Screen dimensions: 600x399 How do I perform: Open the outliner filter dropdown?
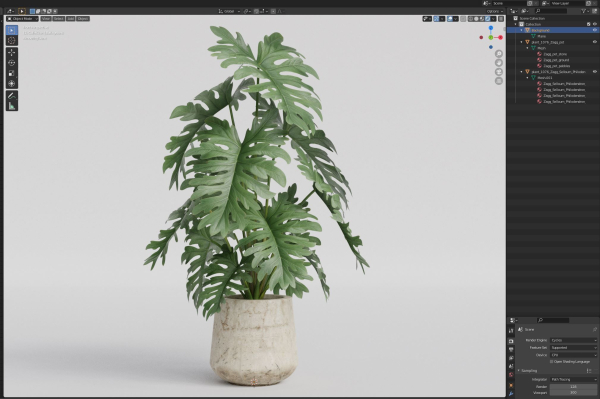pyautogui.click(x=585, y=11)
